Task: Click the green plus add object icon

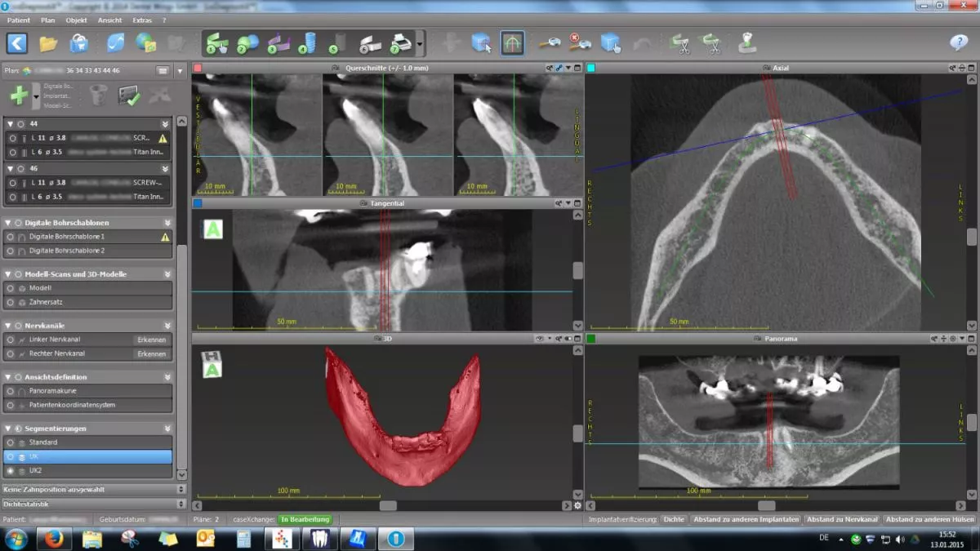Action: point(19,96)
